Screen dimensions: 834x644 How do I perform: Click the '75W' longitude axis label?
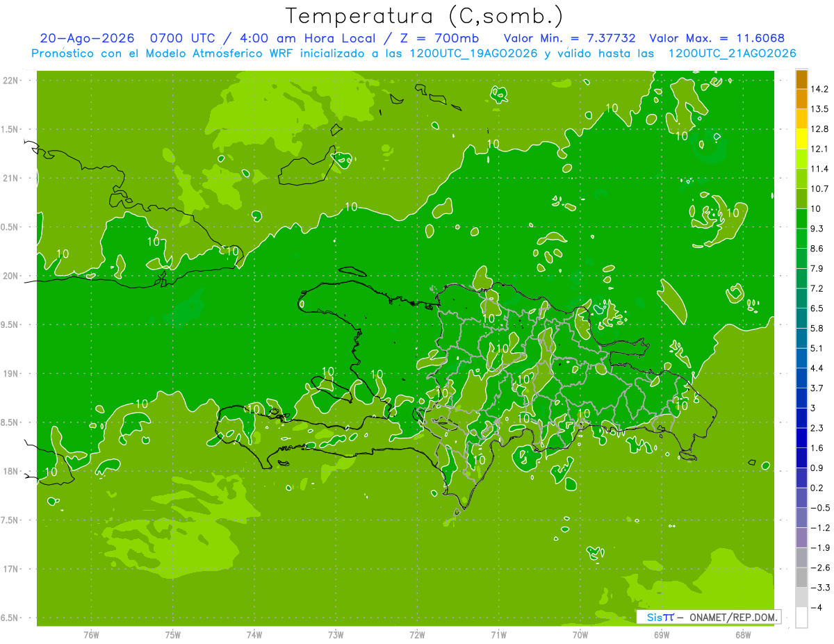(173, 635)
